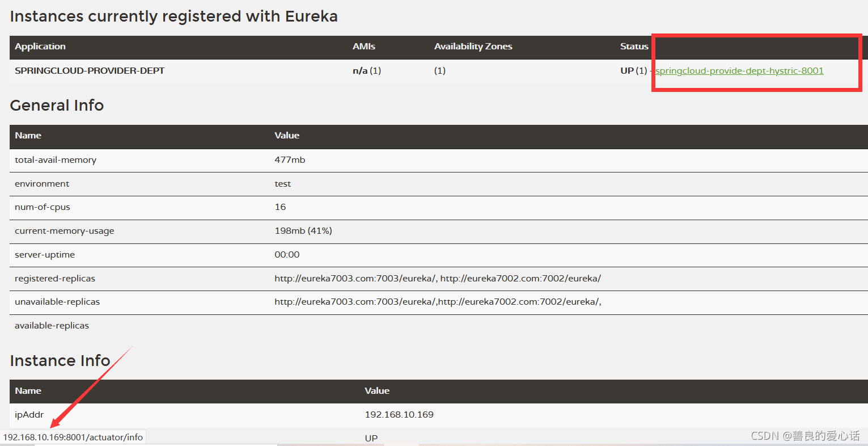Click the Application column header

pyautogui.click(x=40, y=47)
